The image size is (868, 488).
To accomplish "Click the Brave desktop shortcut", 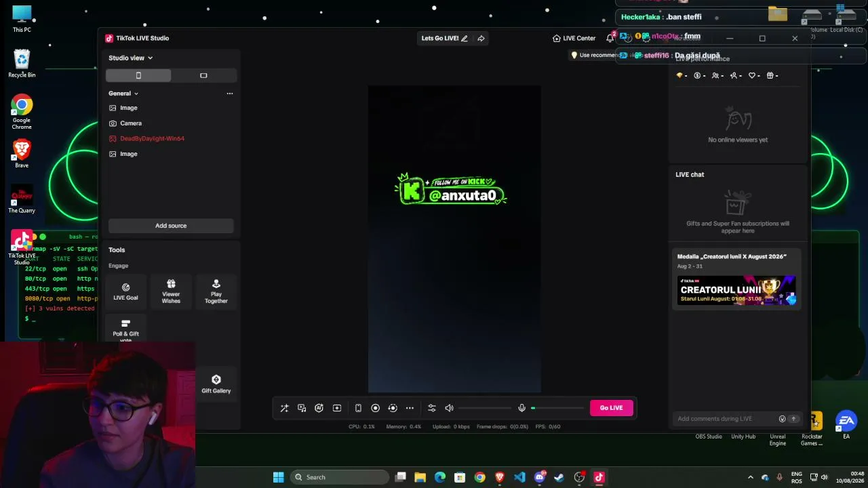I will pos(22,154).
